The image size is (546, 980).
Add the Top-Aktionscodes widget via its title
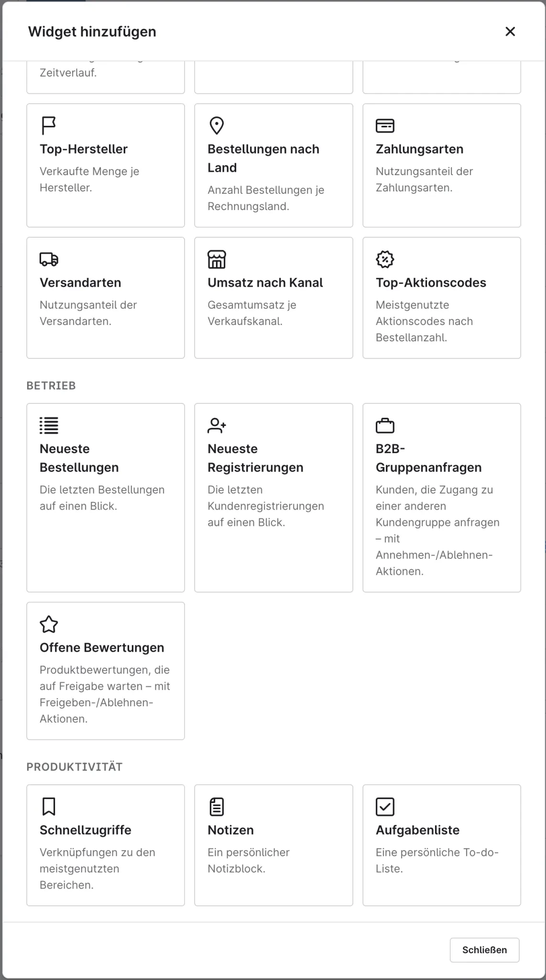point(431,283)
